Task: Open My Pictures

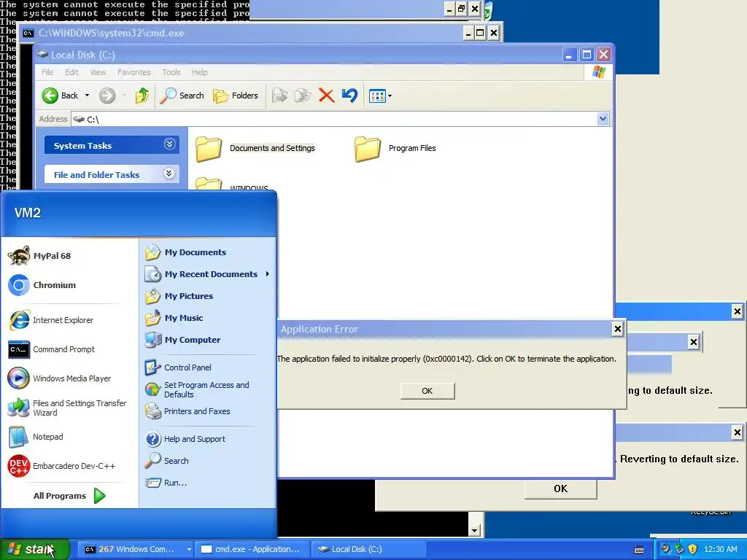Action: (x=179, y=296)
